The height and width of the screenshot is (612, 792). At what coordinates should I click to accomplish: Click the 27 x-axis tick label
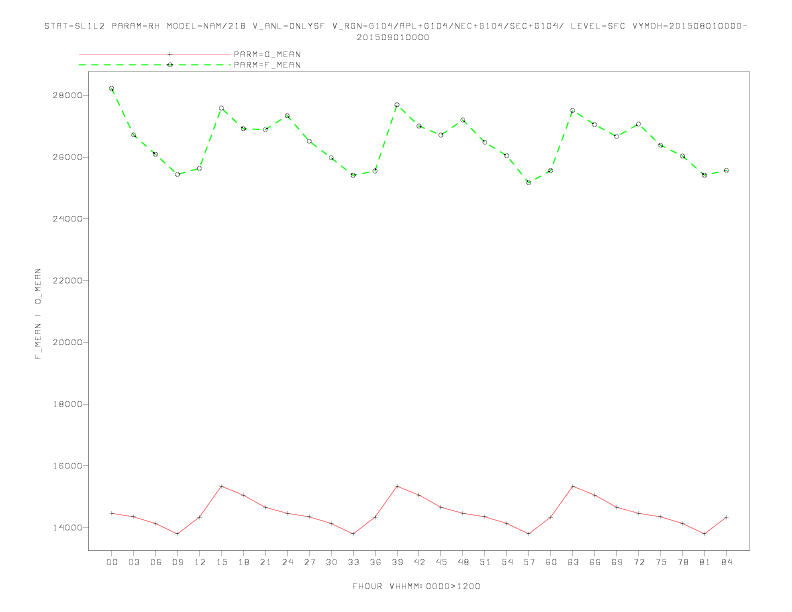(x=309, y=562)
